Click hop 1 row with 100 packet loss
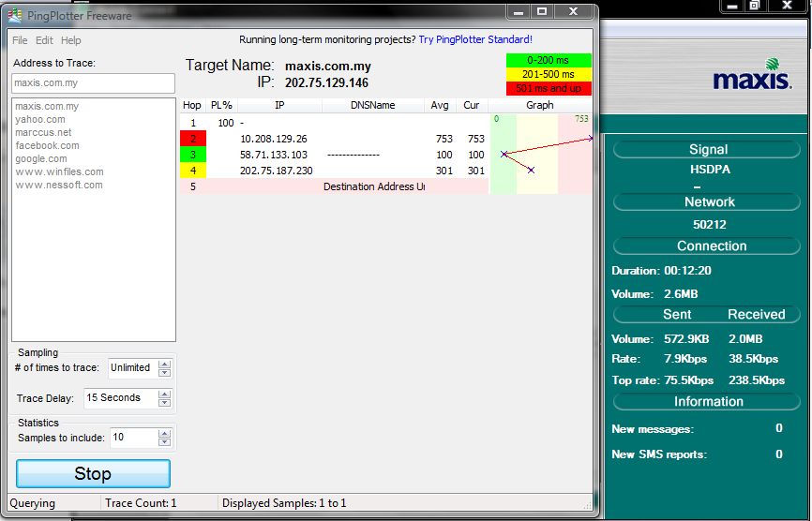Screen dimensions: 812x521 click(334, 123)
